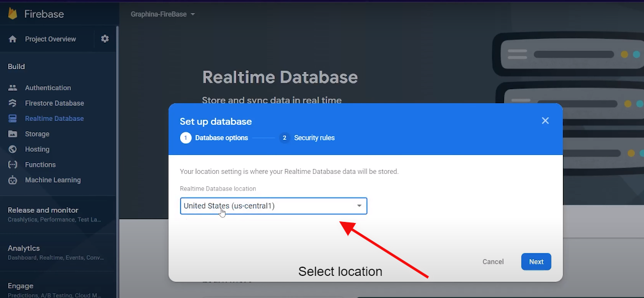
Task: Select Realtime Database in the sidebar
Action: [54, 118]
